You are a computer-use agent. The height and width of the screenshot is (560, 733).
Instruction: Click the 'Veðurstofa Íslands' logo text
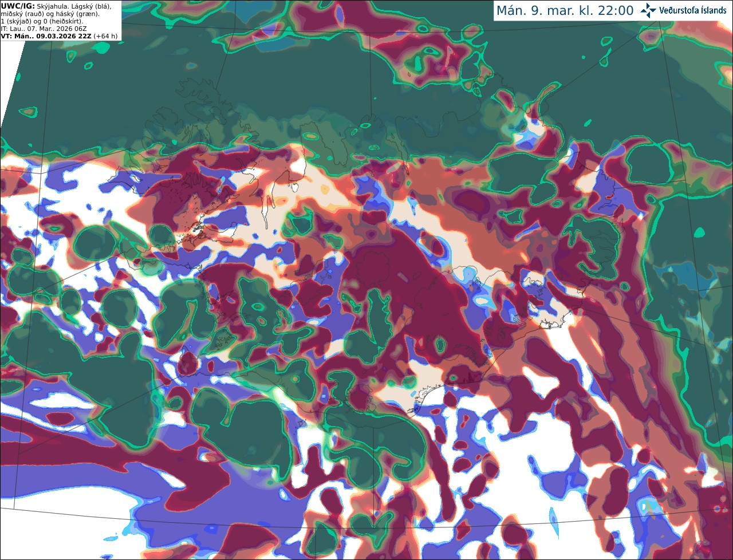pyautogui.click(x=692, y=10)
